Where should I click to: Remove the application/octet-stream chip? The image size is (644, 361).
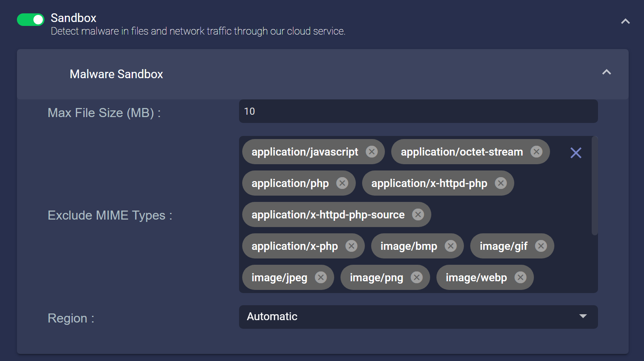pos(536,152)
